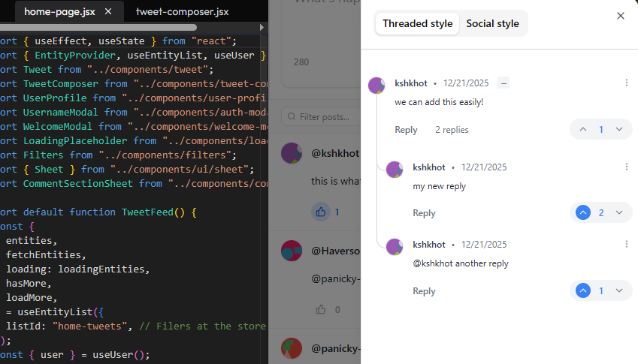Open @Haverso post author avatar in feed

coord(292,251)
